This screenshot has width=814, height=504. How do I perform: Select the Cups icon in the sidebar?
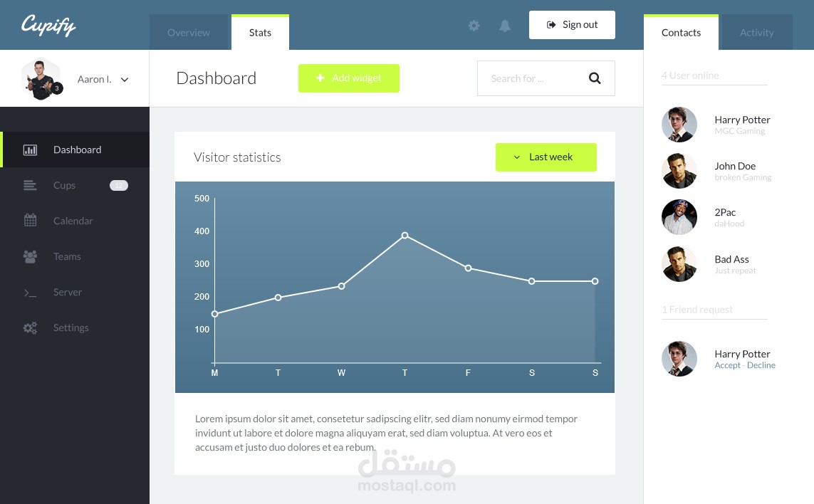pos(30,185)
